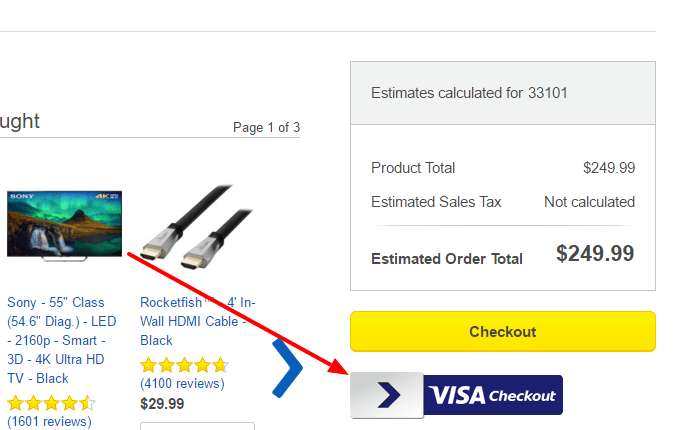The image size is (696, 430).
Task: Open the Rocketfish HDMI cable image
Action: pos(197,228)
